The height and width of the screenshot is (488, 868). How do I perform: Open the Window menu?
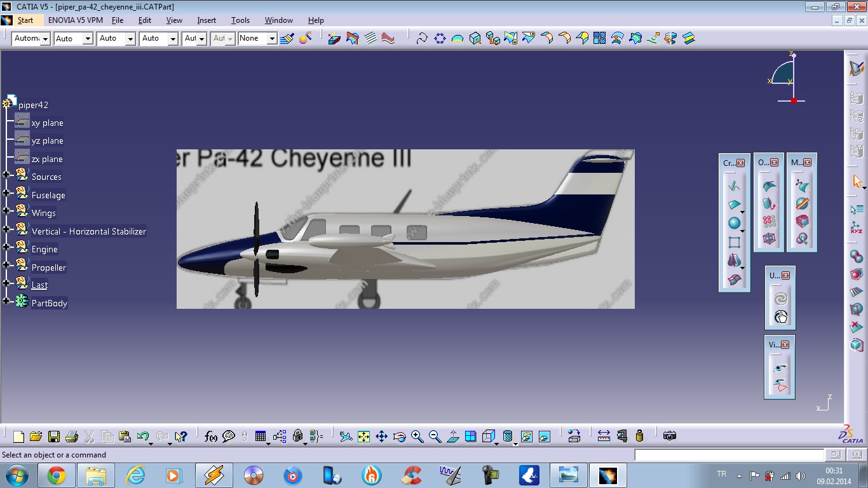coord(279,20)
